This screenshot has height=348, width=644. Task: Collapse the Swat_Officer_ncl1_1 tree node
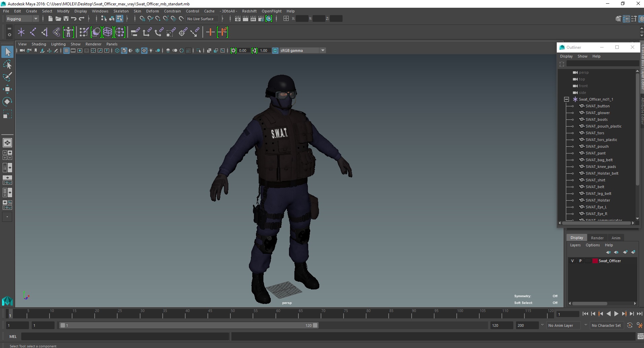coord(567,99)
